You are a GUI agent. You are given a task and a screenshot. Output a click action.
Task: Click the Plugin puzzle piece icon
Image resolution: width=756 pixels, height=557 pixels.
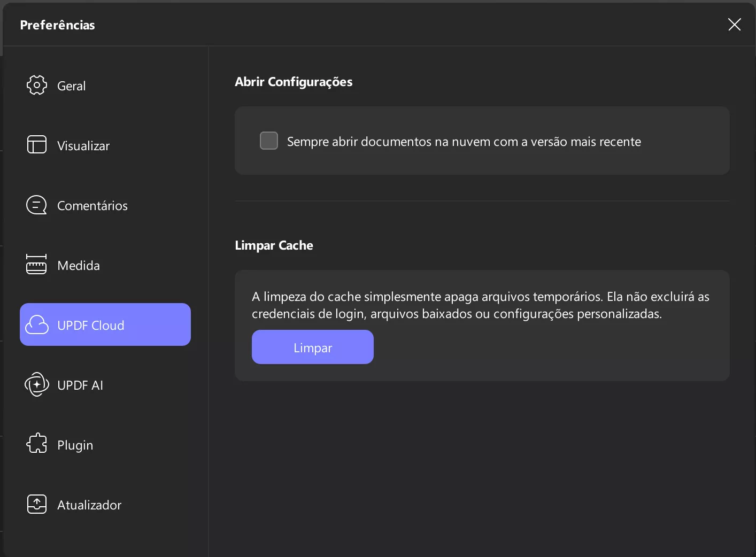coord(37,443)
